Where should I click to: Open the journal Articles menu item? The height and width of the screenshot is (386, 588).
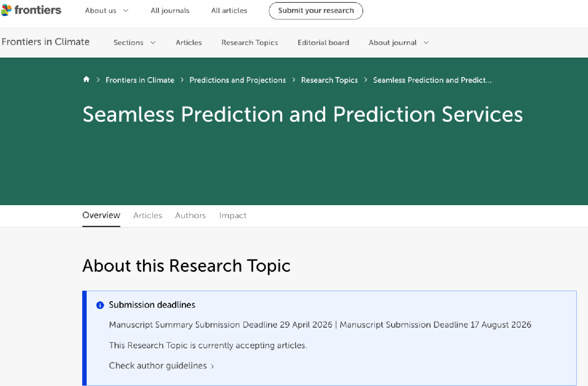click(x=189, y=43)
